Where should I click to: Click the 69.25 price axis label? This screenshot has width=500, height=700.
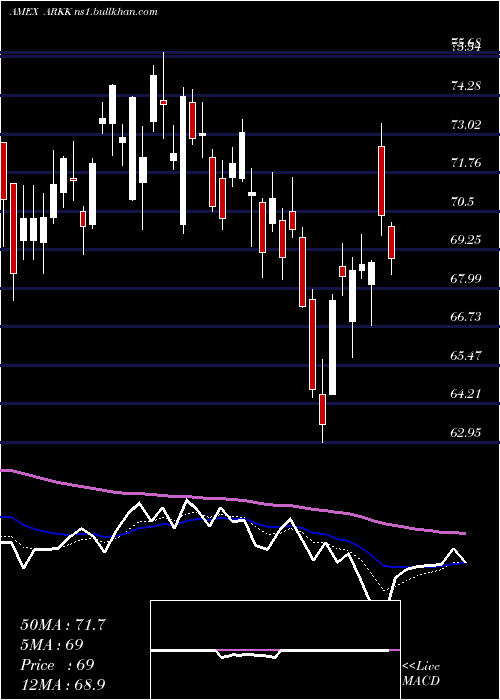pyautogui.click(x=467, y=240)
